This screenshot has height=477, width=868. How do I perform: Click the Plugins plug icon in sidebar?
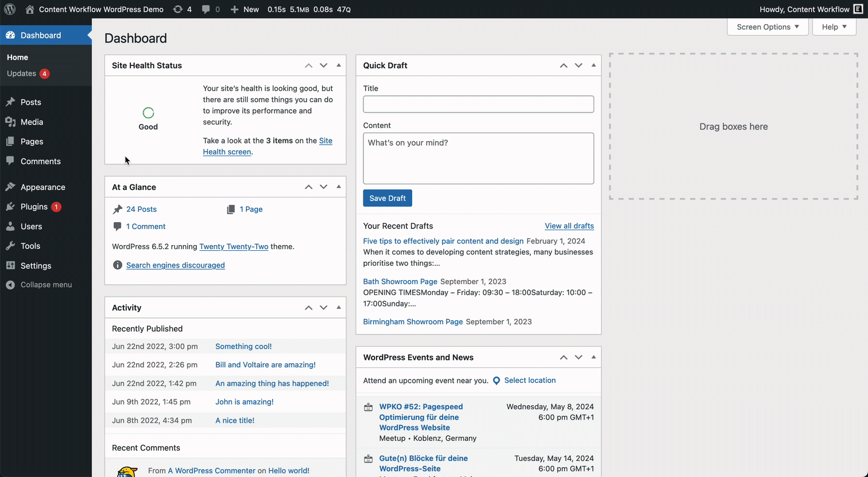[10, 207]
